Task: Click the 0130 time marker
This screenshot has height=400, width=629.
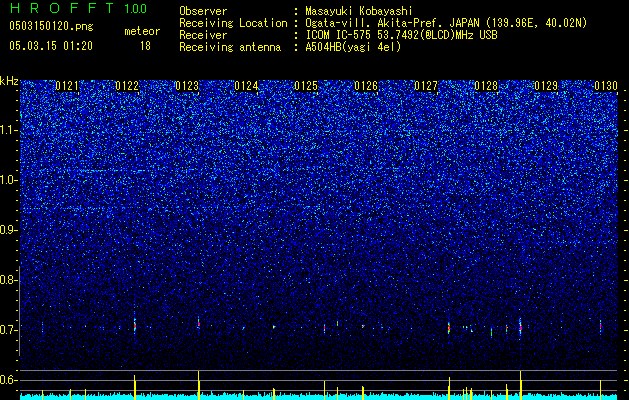Action: (x=606, y=86)
